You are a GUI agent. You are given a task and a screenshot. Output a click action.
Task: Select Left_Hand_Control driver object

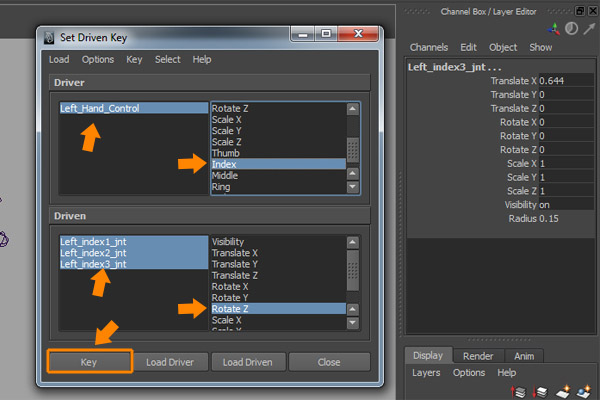[x=134, y=108]
